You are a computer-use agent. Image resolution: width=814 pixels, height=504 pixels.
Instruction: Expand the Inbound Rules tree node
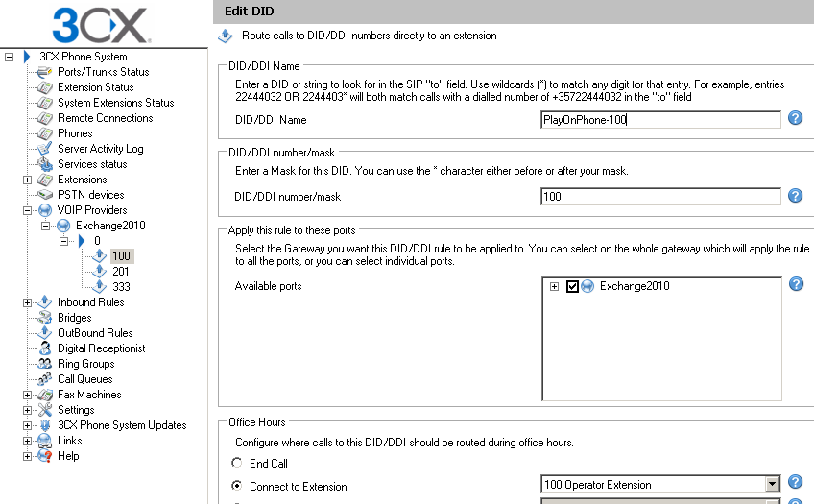point(27,302)
